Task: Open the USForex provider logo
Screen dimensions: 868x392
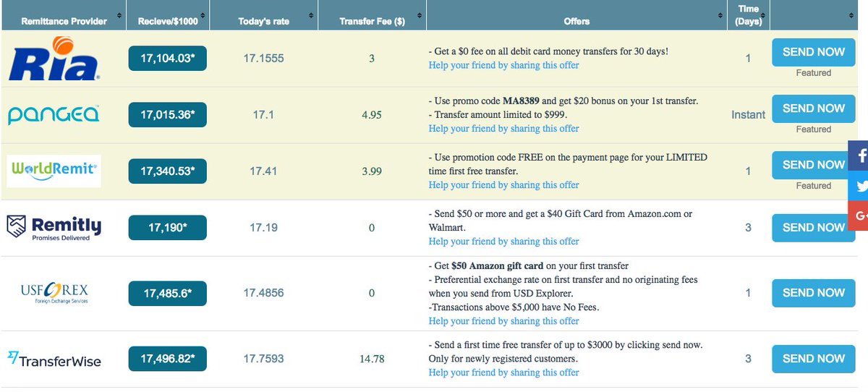Action: 54,292
